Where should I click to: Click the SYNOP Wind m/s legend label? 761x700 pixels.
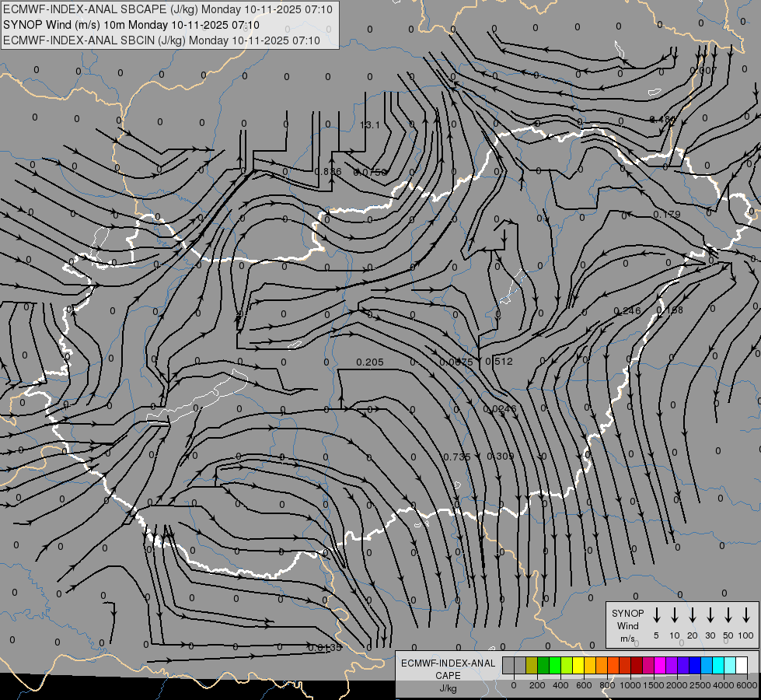click(627, 625)
